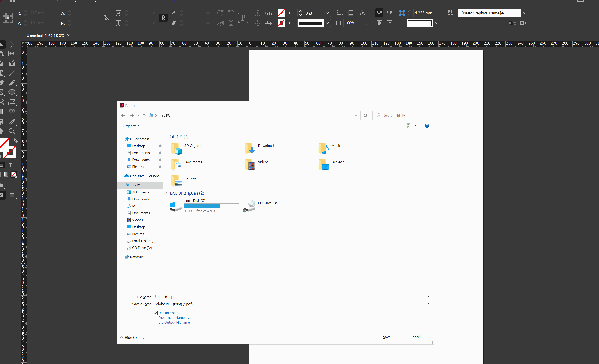This screenshot has height=364, width=599.
Task: Select the Line tool
Action: coord(12,73)
